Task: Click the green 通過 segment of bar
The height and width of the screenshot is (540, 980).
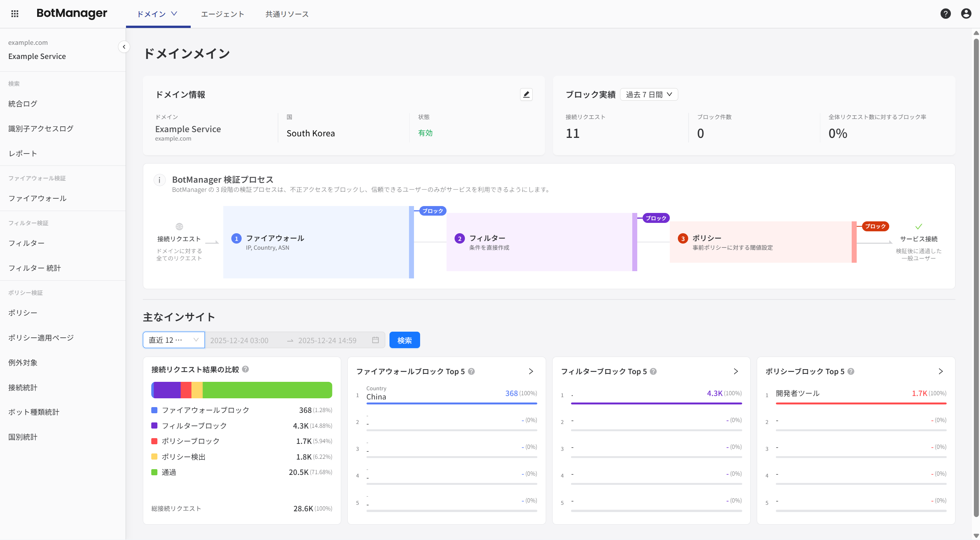Action: point(267,390)
